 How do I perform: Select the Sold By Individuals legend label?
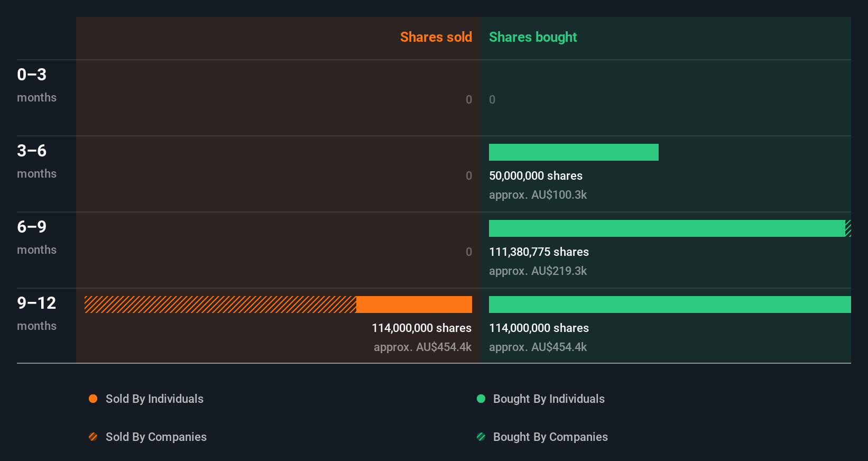pos(154,399)
